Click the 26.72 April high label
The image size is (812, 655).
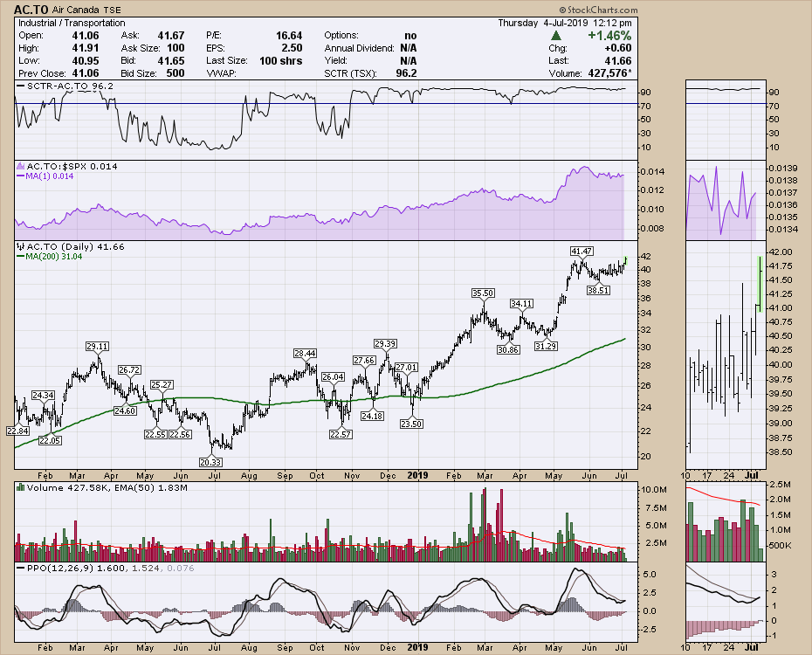129,369
